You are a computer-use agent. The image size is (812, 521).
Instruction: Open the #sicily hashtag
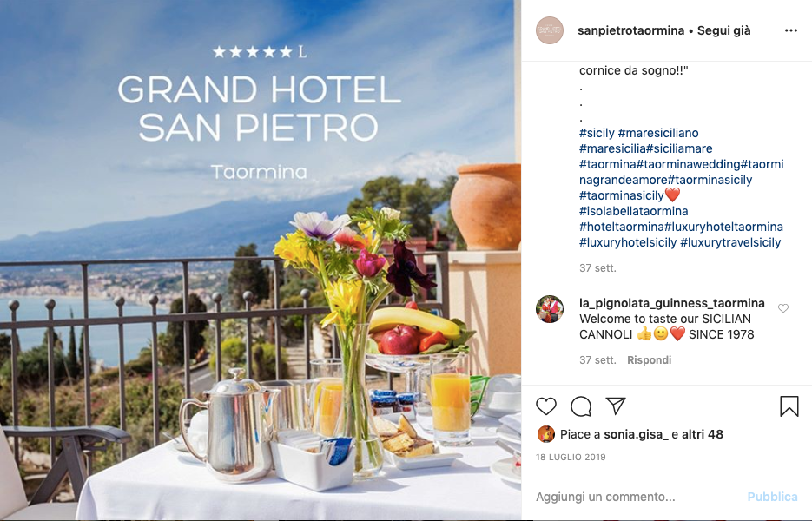(597, 133)
